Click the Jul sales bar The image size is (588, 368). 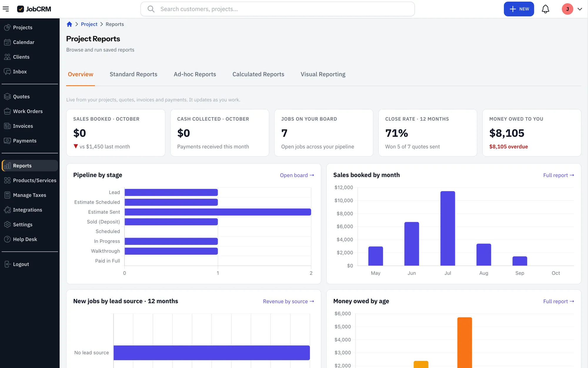coord(447,228)
